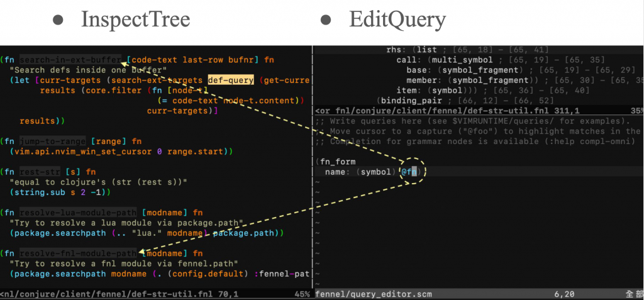The height and width of the screenshot is (300, 644).
Task: Click the InspectTree window status line def-str-util.fnl 311,1
Action: point(479,111)
